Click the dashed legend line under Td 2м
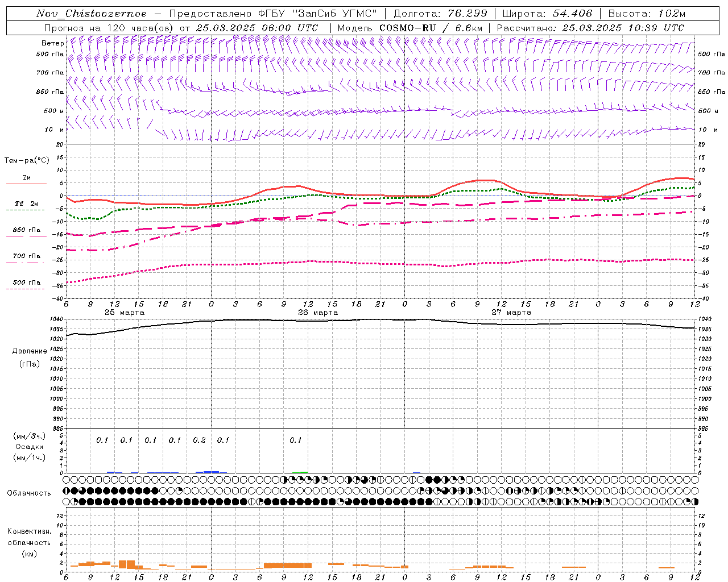Image resolution: width=728 pixels, height=582 pixels. click(x=26, y=210)
